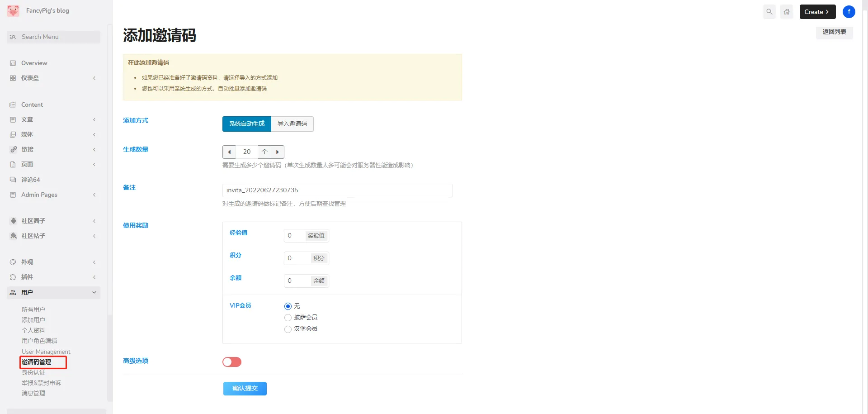
Task: Choose 导入邀请码 add method
Action: (x=292, y=124)
